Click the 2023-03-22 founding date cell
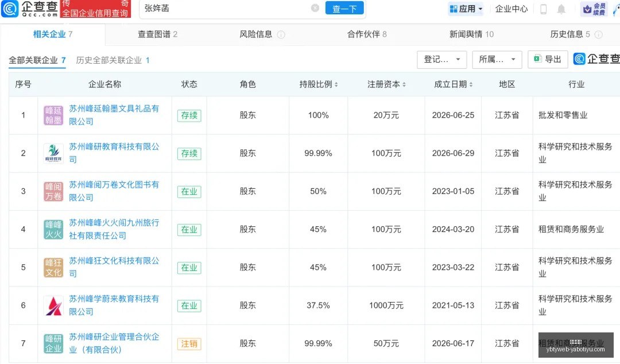This screenshot has height=364, width=620. tap(453, 267)
